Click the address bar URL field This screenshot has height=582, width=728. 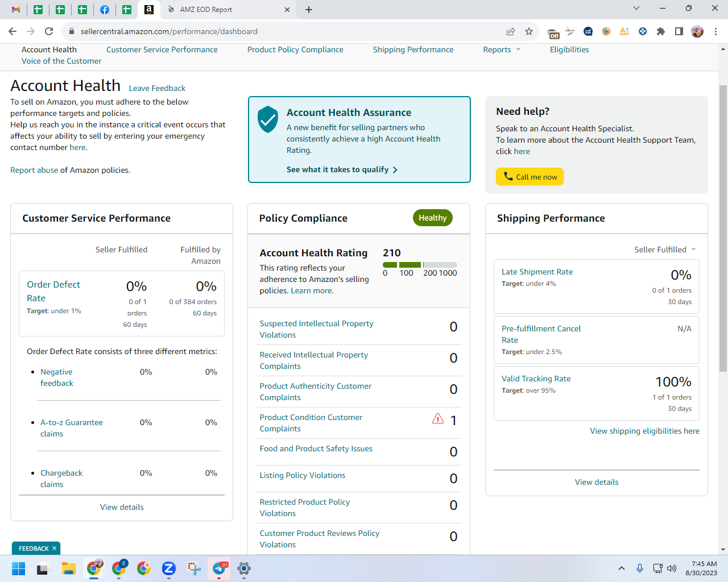point(290,31)
